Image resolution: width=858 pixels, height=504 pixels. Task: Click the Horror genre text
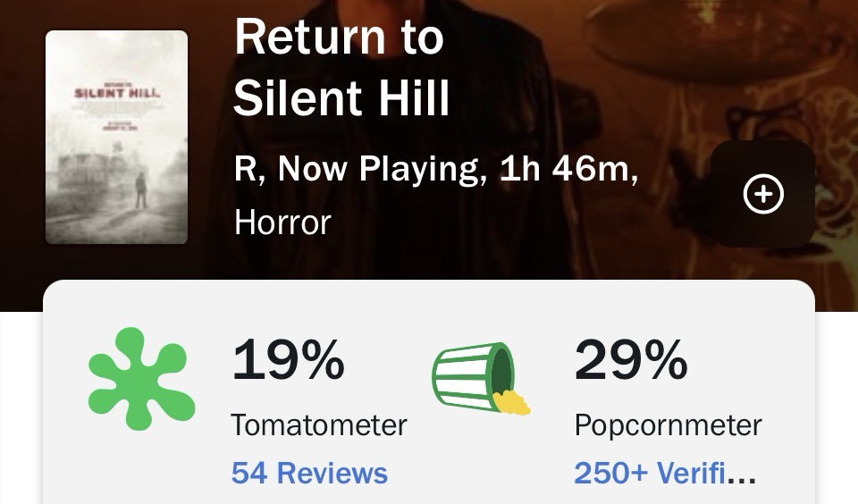pos(282,222)
